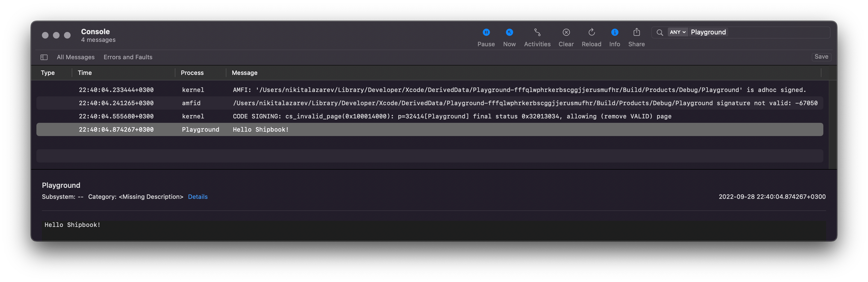Reload the console log view
The width and height of the screenshot is (868, 282).
(591, 32)
